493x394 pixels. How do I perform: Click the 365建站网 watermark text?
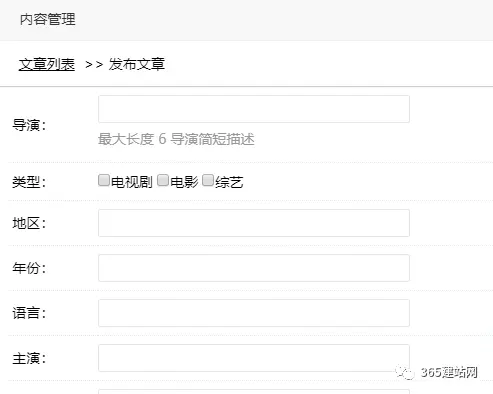click(x=449, y=372)
